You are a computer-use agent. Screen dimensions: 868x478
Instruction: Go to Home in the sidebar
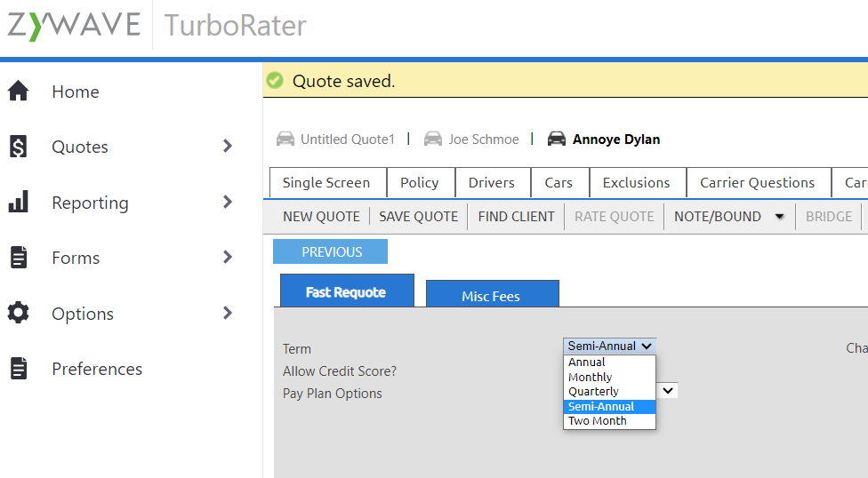click(x=76, y=92)
